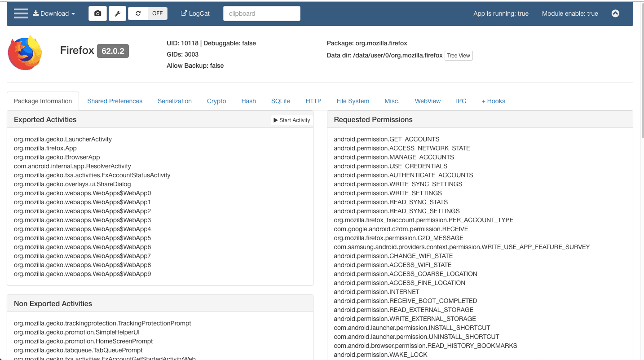Take a screenshot with the camera icon

[x=97, y=13]
